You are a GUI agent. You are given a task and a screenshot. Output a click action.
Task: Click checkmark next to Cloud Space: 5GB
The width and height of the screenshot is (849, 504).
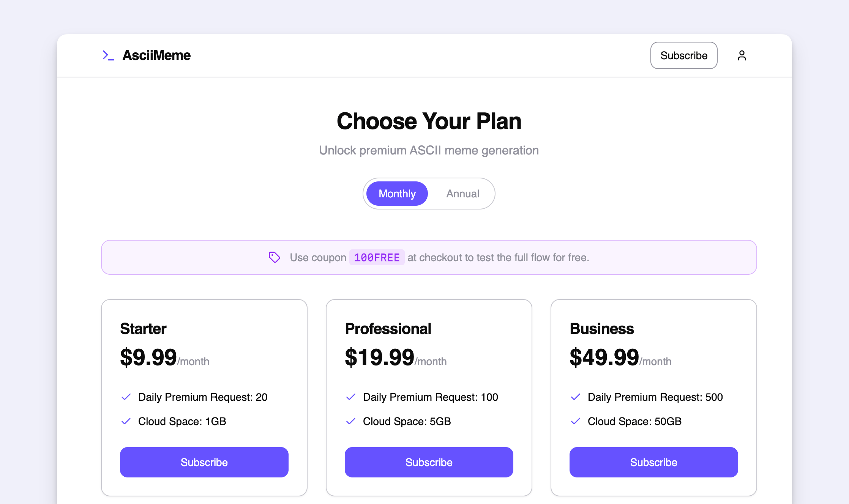[x=351, y=421]
